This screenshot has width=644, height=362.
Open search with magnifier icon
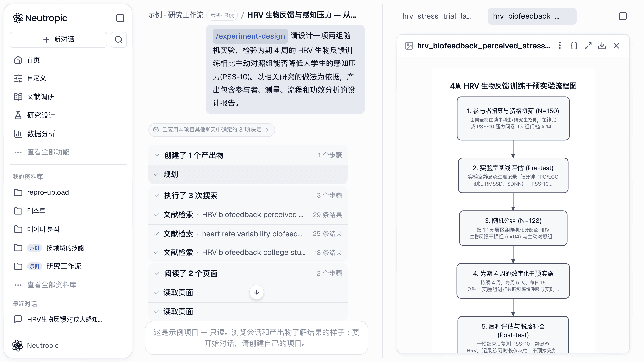(119, 39)
